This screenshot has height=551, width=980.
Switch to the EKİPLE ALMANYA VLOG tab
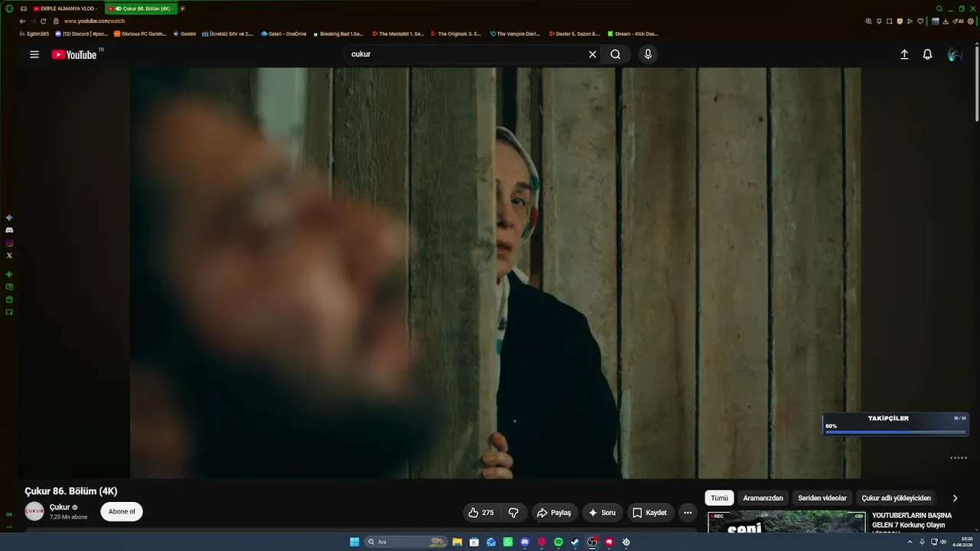(x=67, y=8)
